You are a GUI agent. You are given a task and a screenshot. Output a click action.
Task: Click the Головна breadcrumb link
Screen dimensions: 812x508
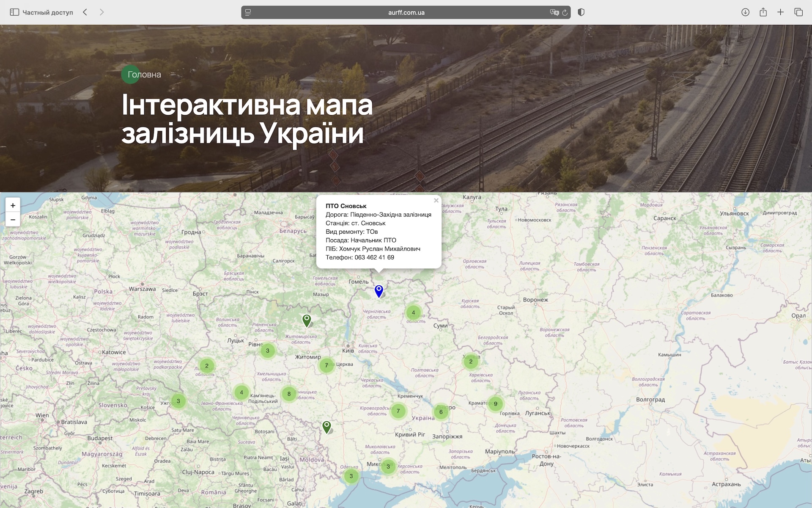point(144,75)
